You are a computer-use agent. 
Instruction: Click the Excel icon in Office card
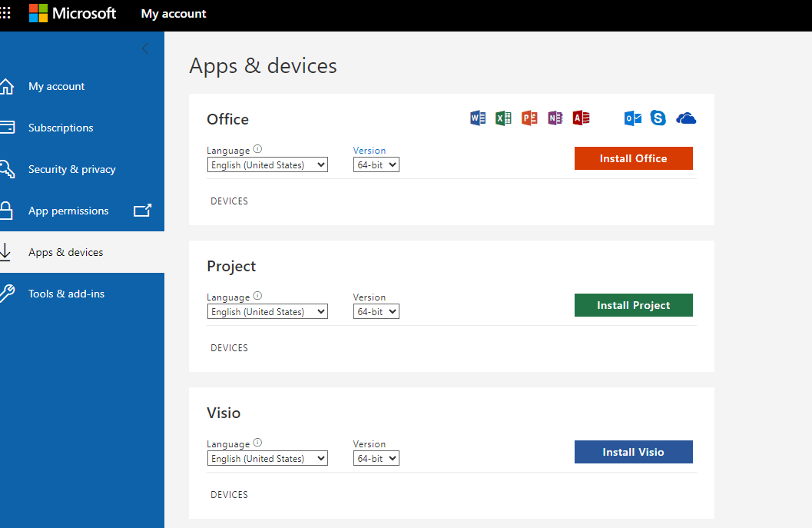503,118
